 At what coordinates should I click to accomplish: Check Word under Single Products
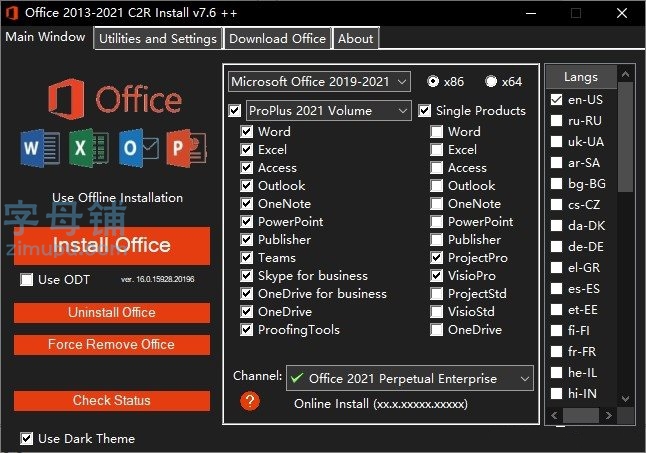click(436, 132)
